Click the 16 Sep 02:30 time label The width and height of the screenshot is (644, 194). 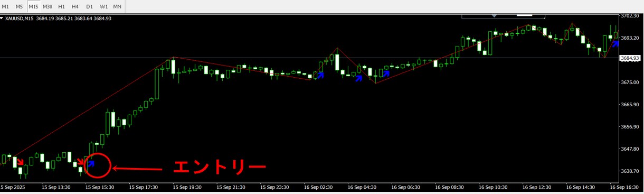pyautogui.click(x=319, y=187)
